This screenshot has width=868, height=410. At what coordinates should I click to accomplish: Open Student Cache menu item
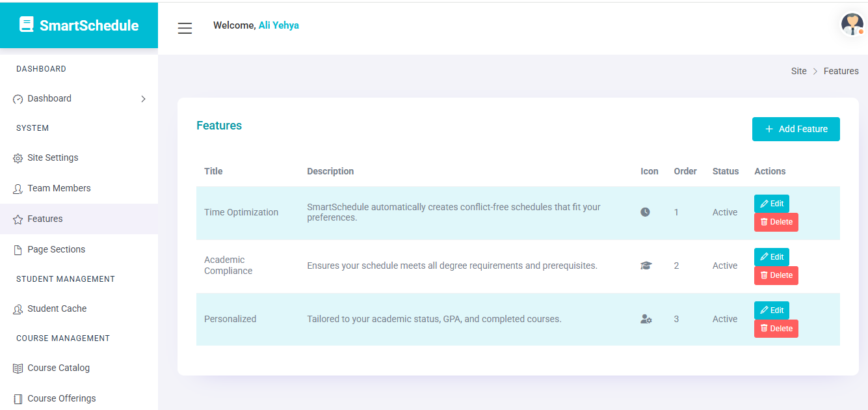(x=57, y=308)
